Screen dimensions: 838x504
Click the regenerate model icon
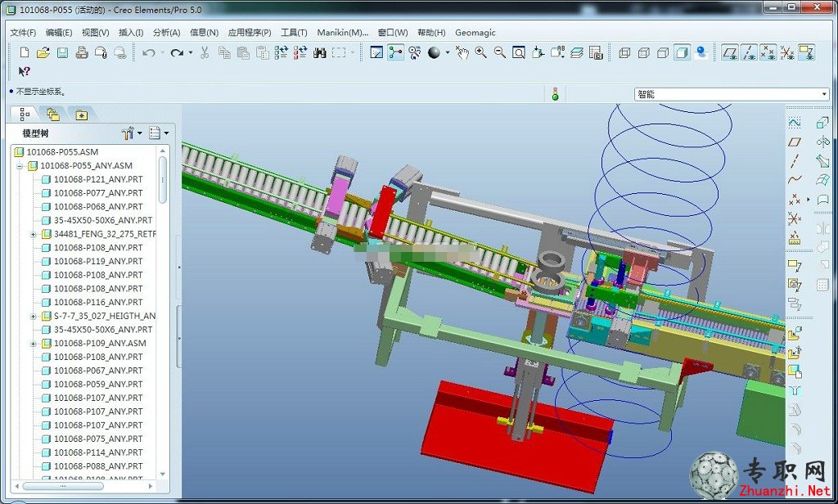pos(282,52)
